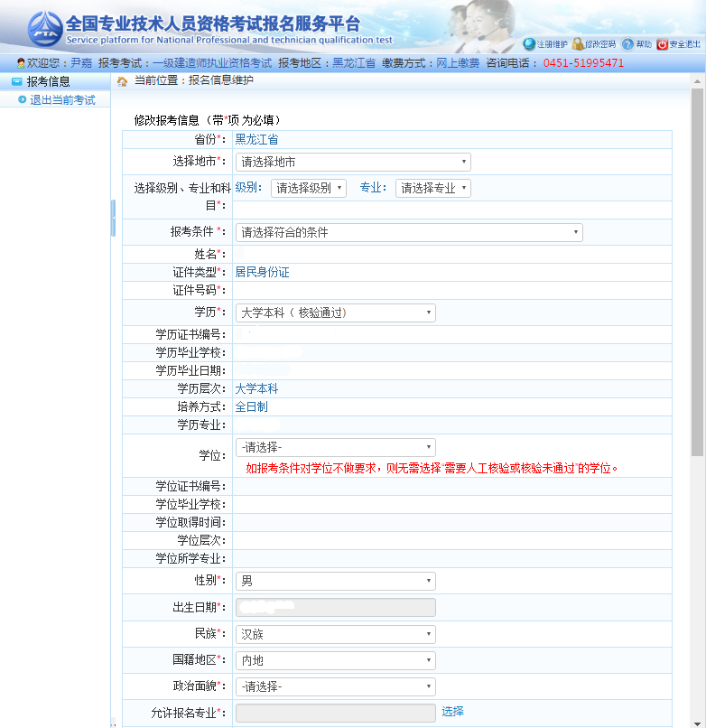Click the 帮助 question mark icon
The image size is (706, 728).
pyautogui.click(x=627, y=43)
